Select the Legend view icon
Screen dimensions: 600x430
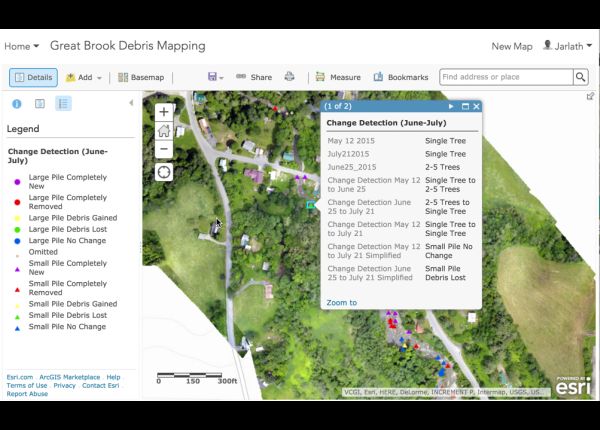[63, 104]
